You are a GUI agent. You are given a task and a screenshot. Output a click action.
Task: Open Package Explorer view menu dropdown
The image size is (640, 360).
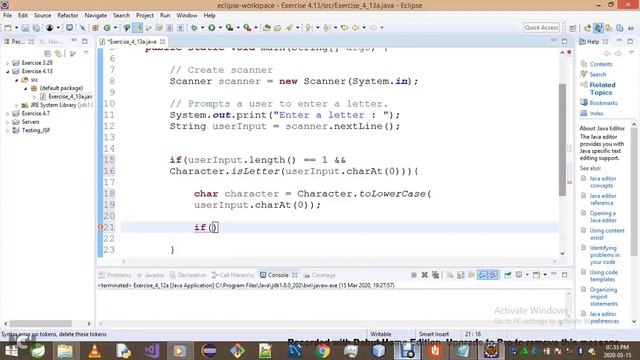(x=86, y=53)
